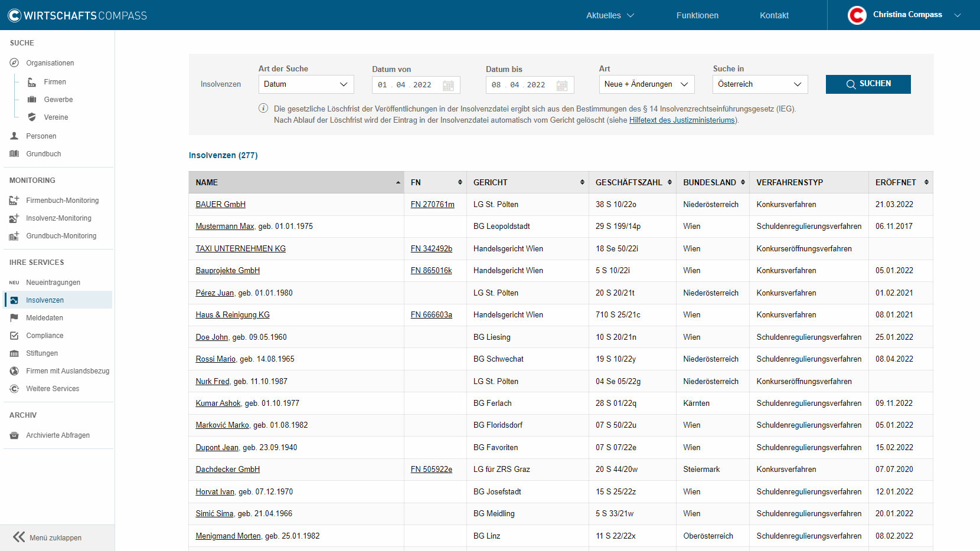Expand the Neue + Änderungen dropdown

(x=646, y=84)
